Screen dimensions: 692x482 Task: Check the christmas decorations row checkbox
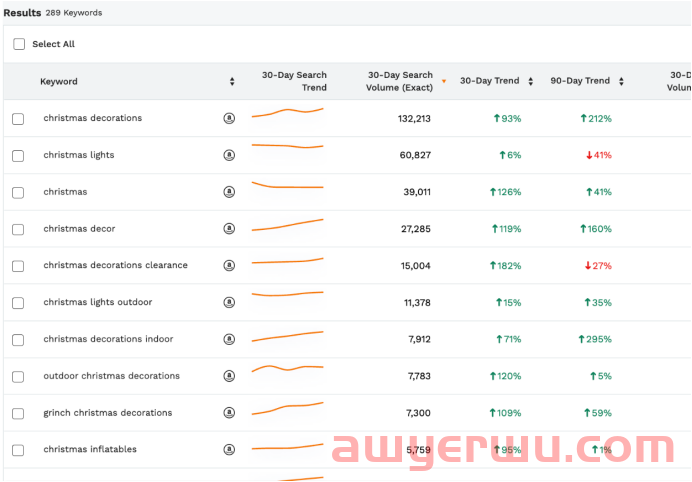pos(18,119)
